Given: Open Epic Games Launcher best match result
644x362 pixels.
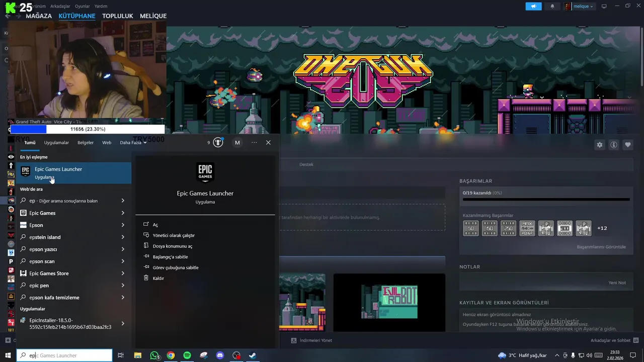Looking at the screenshot, I should (x=73, y=172).
